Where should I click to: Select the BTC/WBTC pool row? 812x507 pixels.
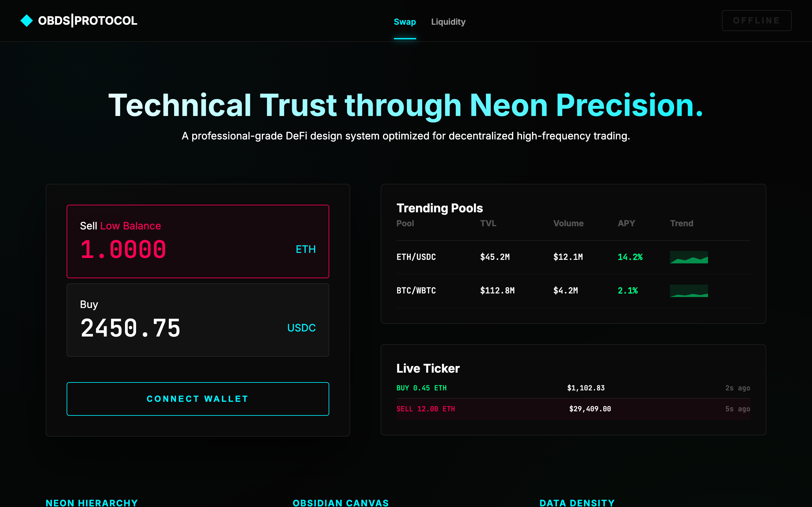(x=537, y=290)
